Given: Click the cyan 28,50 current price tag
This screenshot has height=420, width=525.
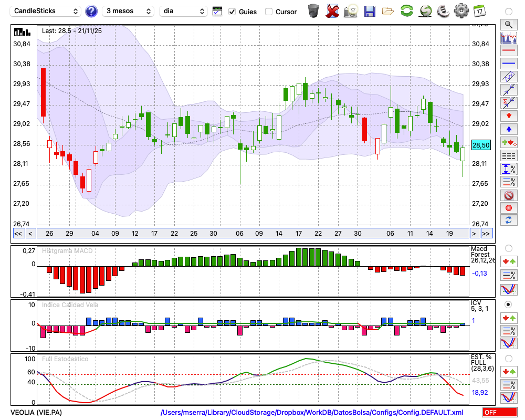Looking at the screenshot, I should 481,145.
